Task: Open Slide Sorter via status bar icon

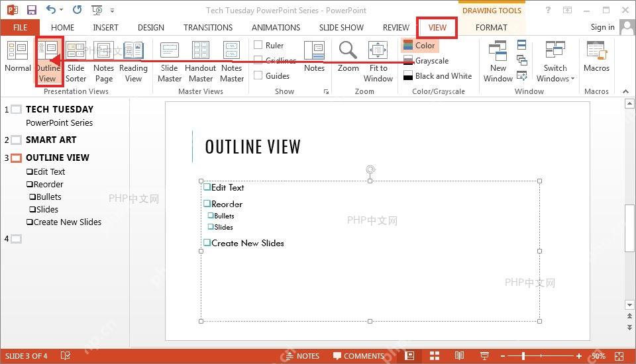Action: [435, 356]
